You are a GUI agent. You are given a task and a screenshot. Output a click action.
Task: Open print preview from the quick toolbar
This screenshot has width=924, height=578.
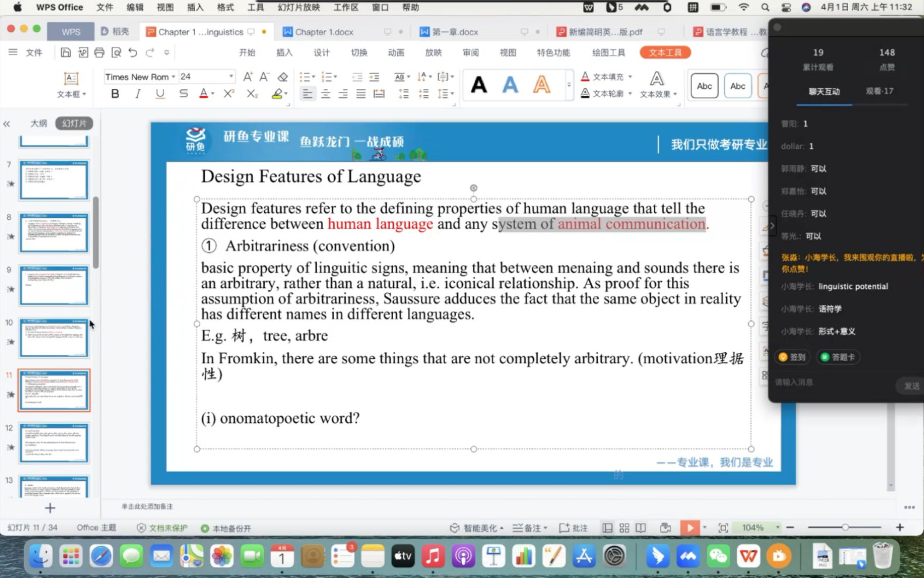click(x=116, y=53)
